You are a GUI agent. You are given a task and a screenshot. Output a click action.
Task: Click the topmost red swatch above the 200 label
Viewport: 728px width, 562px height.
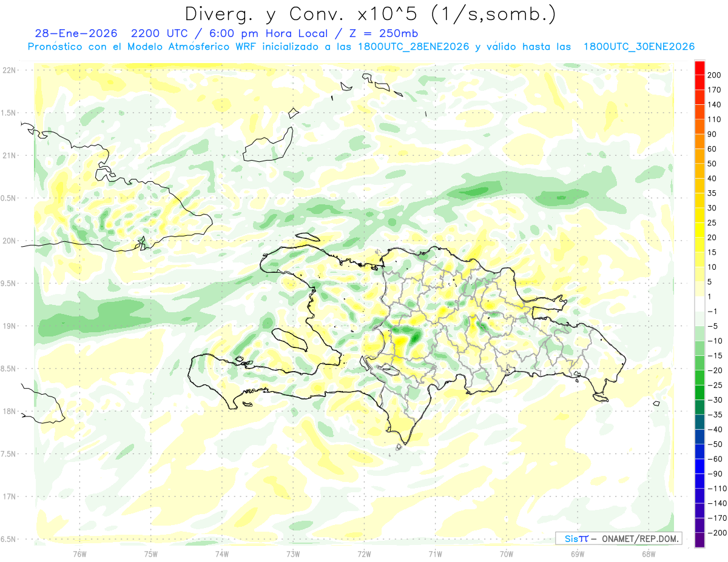click(699, 68)
